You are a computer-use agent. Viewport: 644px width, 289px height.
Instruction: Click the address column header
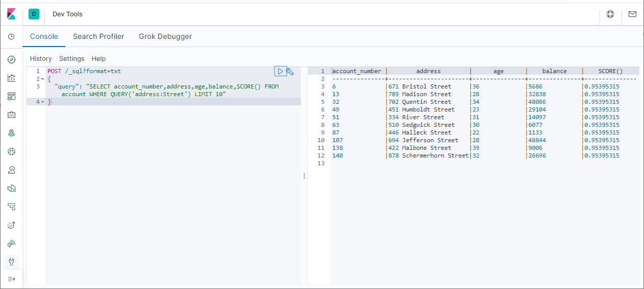(428, 72)
